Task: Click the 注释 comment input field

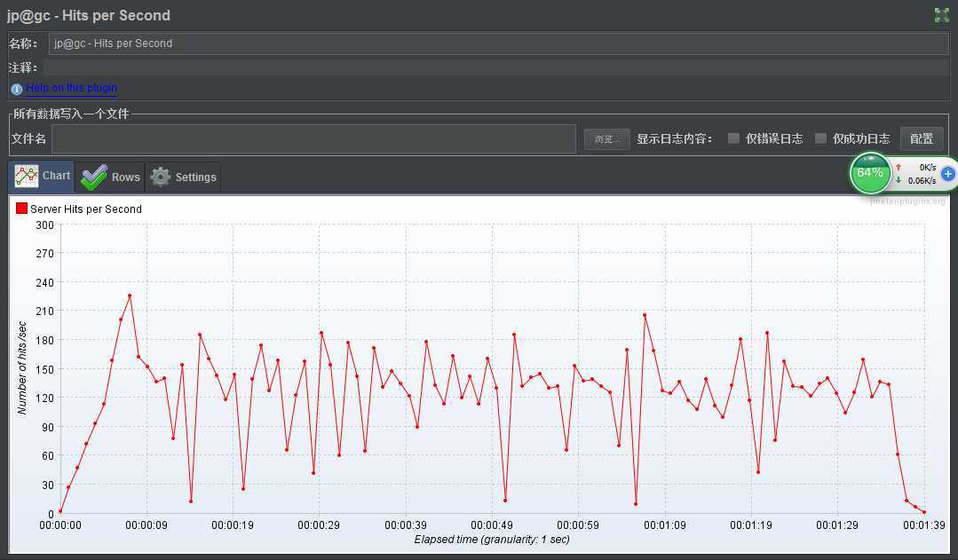Action: pos(495,67)
